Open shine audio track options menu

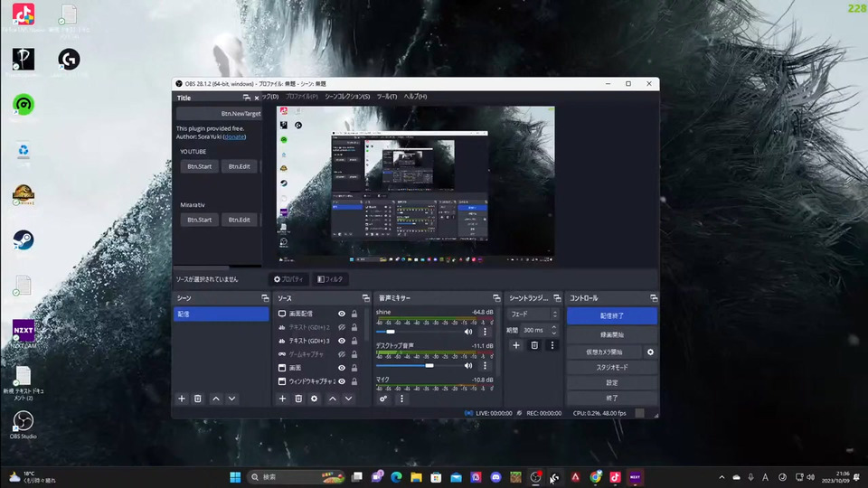[x=485, y=332]
